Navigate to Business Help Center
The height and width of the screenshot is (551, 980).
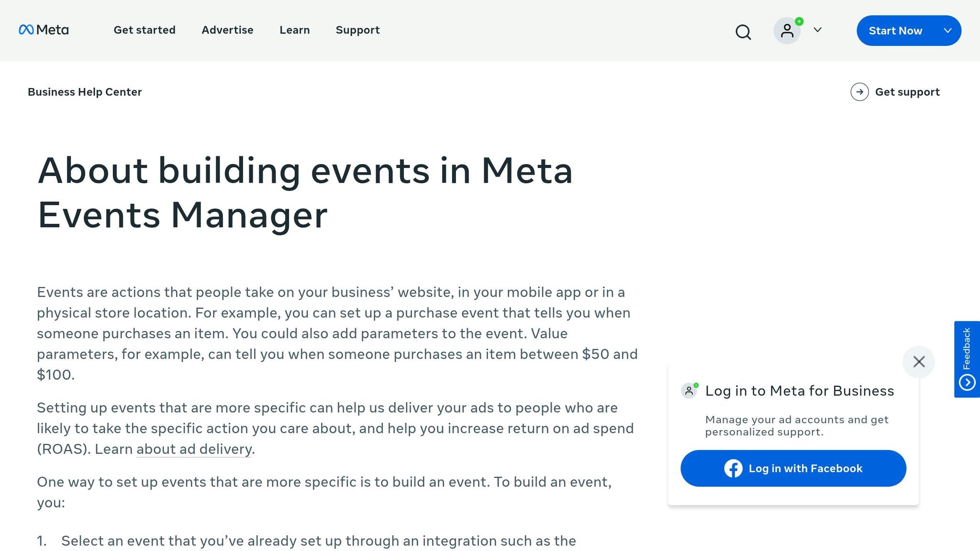click(x=85, y=92)
